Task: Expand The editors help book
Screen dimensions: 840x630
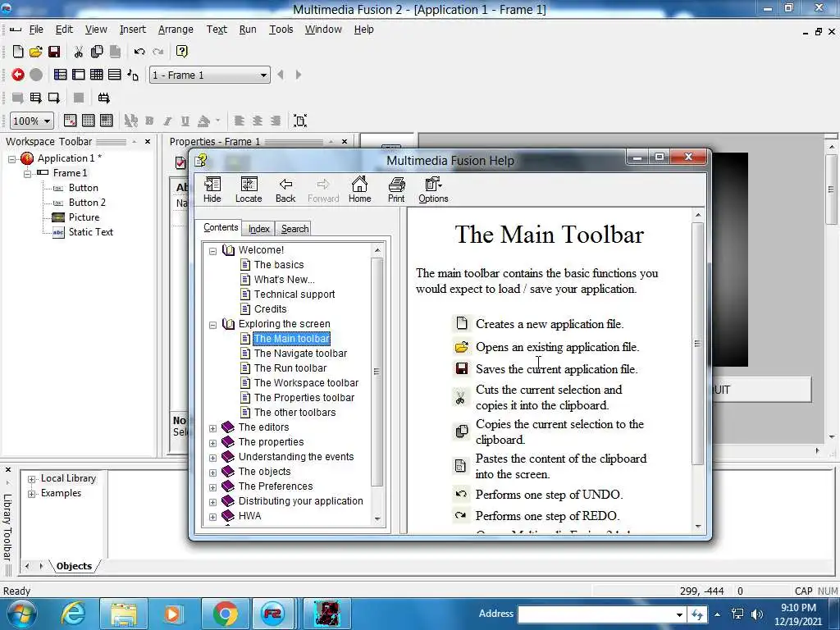Action: (212, 428)
